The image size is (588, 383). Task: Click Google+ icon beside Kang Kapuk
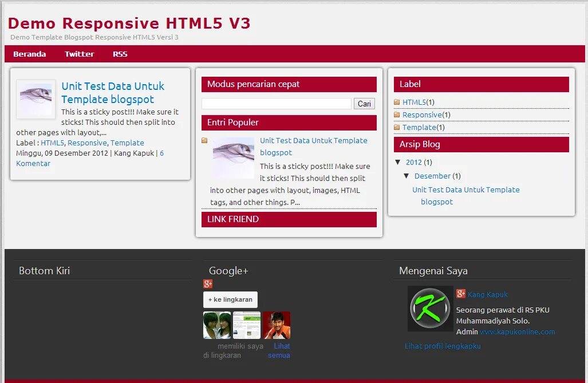pos(461,294)
